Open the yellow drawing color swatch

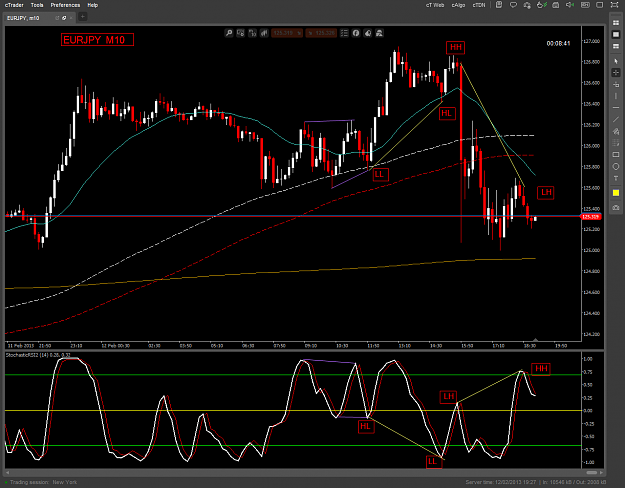coord(616,193)
